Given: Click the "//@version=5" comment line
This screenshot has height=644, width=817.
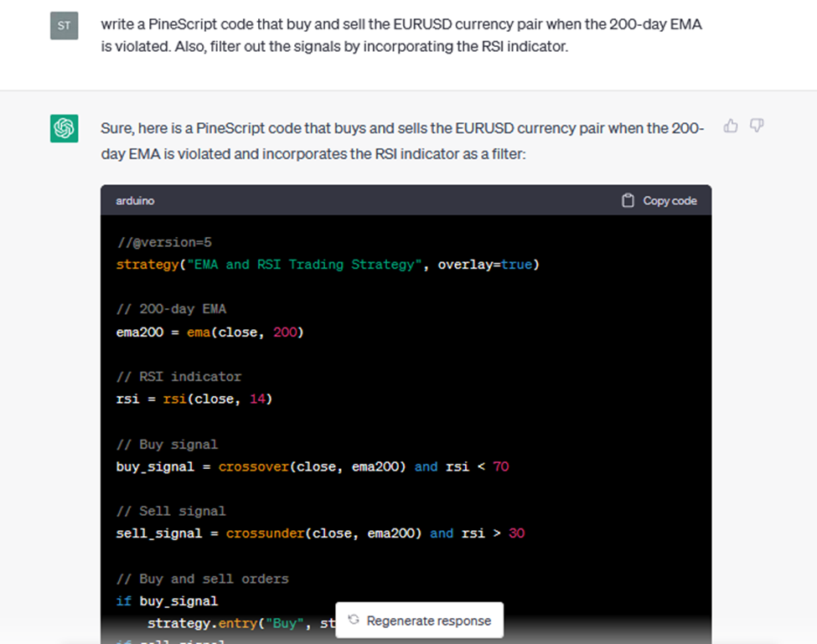Looking at the screenshot, I should click(x=164, y=243).
